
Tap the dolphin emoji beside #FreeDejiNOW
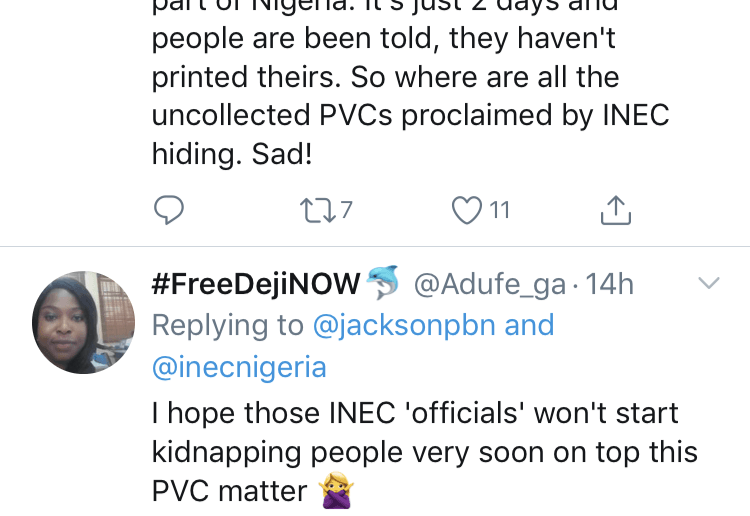click(x=383, y=282)
